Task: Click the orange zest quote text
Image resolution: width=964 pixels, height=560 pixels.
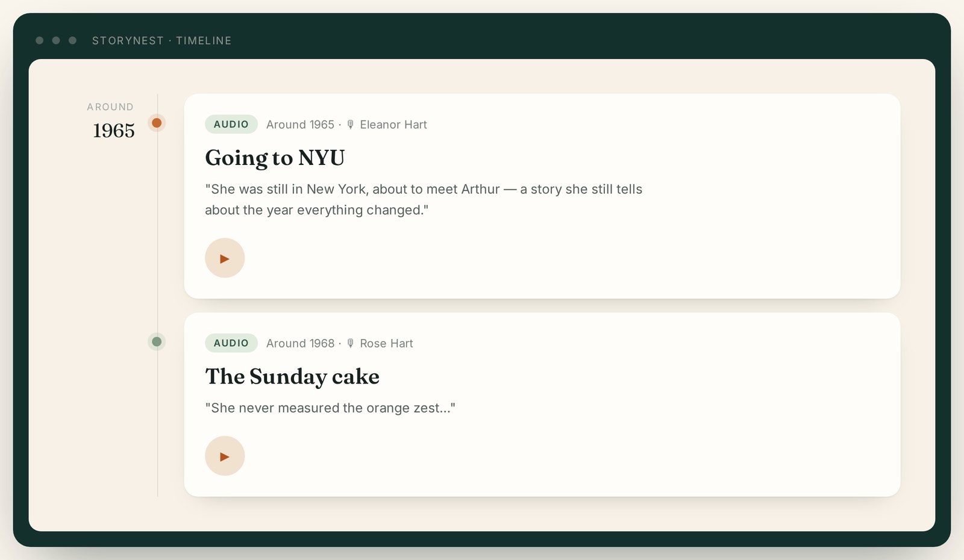Action: click(330, 408)
